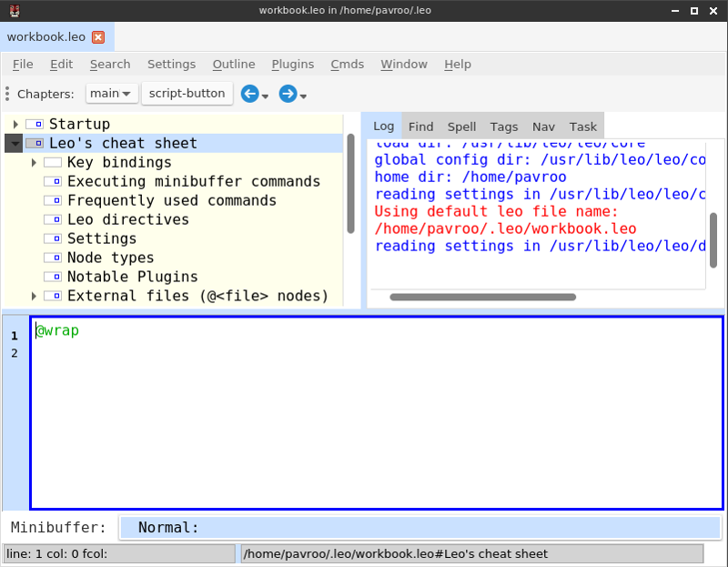Click the Notable Plugins node icon
Screen dimensions: 728x567
[x=53, y=277]
